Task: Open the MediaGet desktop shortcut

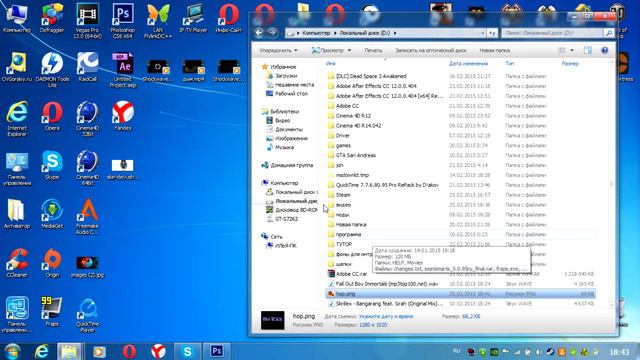Action: [x=52, y=213]
